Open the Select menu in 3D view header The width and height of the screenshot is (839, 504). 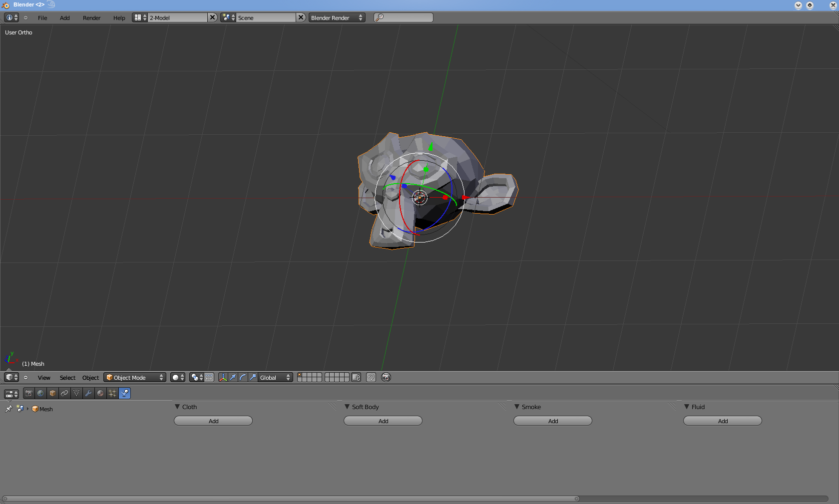[67, 378]
